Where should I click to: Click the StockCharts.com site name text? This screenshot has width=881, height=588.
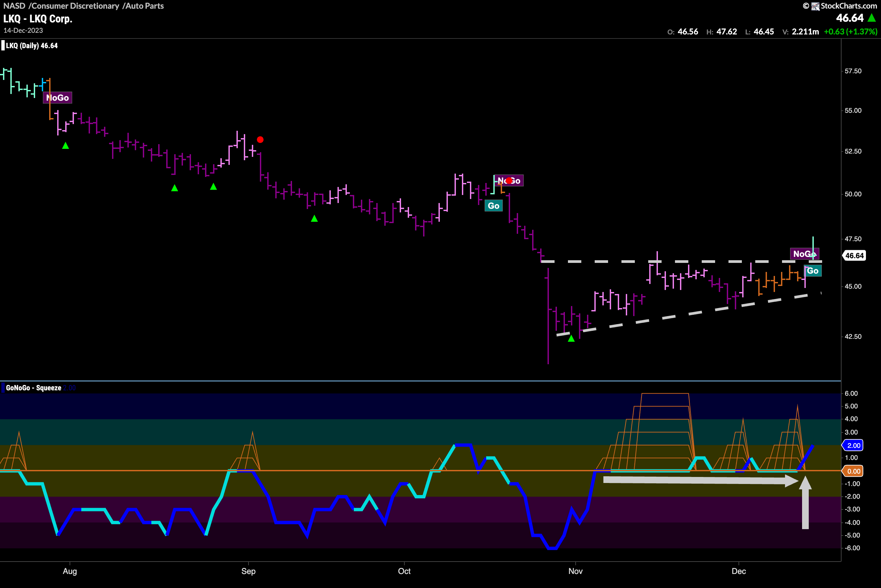[849, 6]
